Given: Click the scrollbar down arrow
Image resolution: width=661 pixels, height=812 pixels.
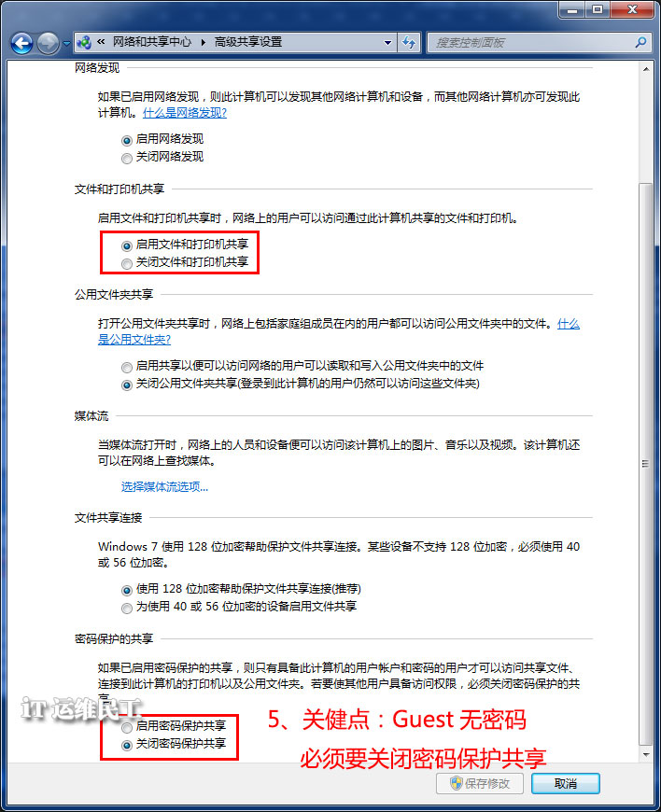Looking at the screenshot, I should pyautogui.click(x=645, y=754).
